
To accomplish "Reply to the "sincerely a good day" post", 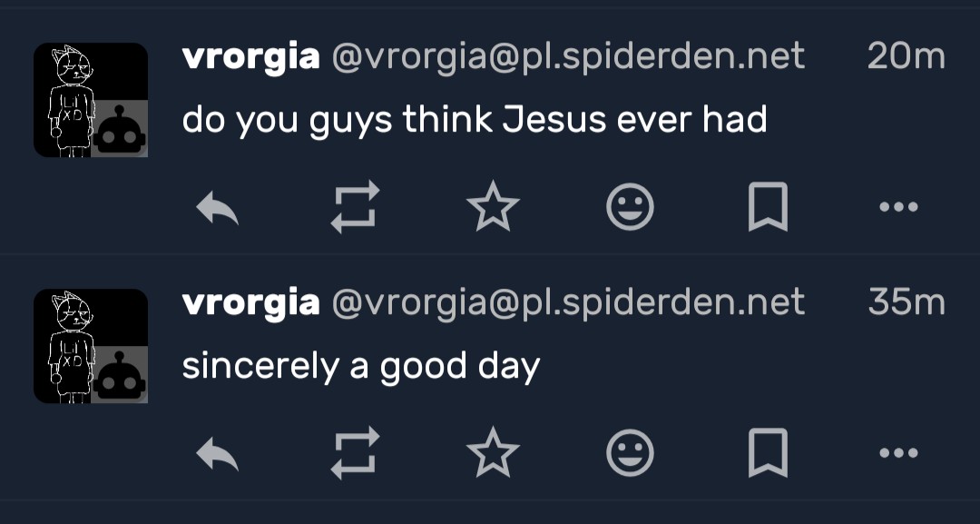I will pos(218,452).
